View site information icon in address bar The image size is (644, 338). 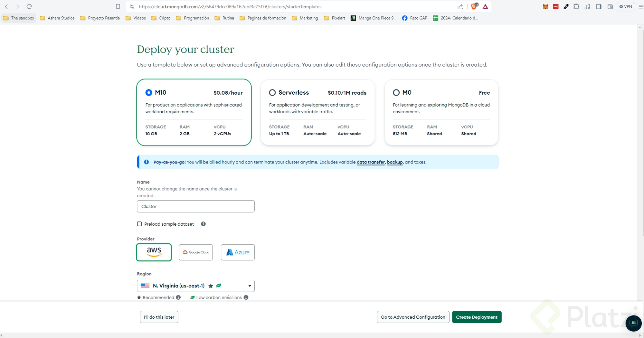[x=132, y=6]
